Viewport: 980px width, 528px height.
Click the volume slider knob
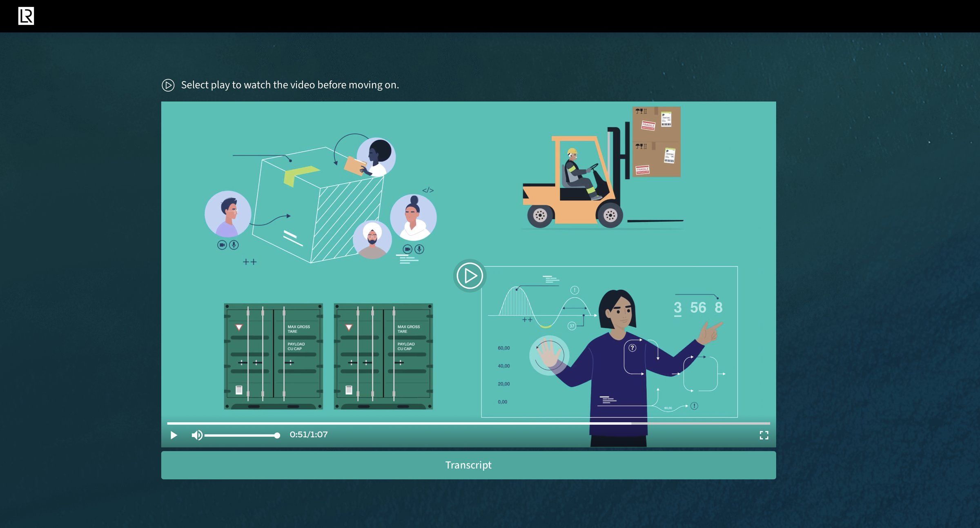coord(277,436)
